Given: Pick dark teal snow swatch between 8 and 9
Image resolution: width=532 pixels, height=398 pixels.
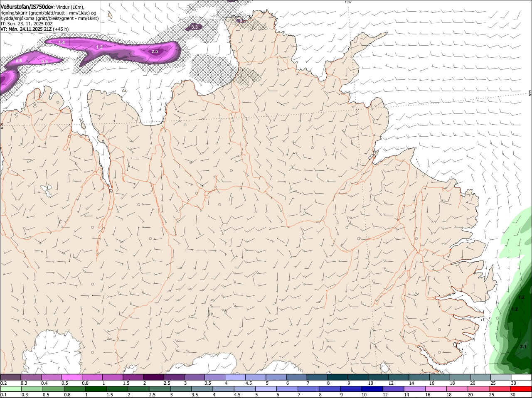Looking at the screenshot, I should click(337, 377).
